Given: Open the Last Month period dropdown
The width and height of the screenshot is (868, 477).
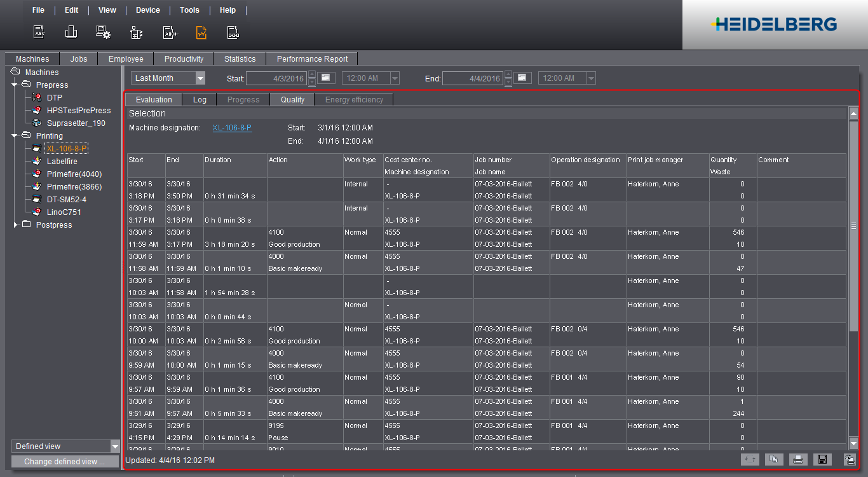Looking at the screenshot, I should pos(200,78).
